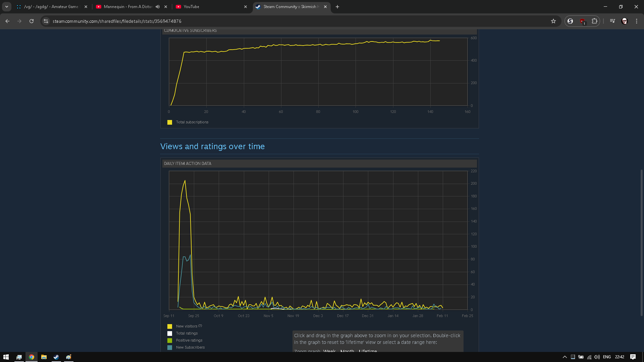The image size is (644, 362).
Task: Open the media controls icon
Action: pos(612,21)
